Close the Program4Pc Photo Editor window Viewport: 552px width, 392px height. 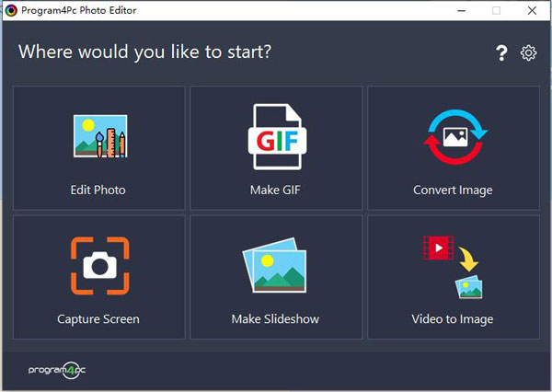pos(532,10)
